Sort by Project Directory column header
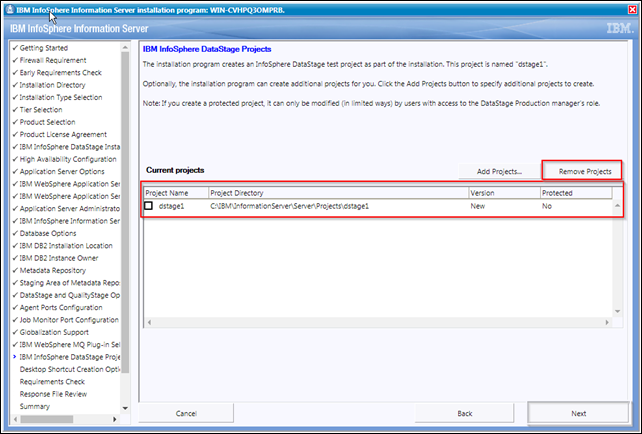This screenshot has height=434, width=642. (338, 193)
